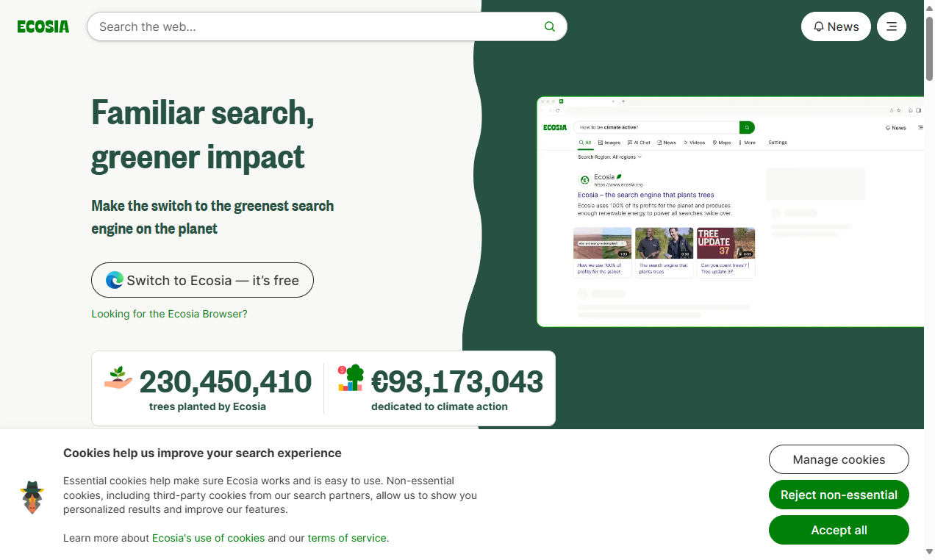935x560 pixels.
Task: Accept all cookies
Action: 839,530
